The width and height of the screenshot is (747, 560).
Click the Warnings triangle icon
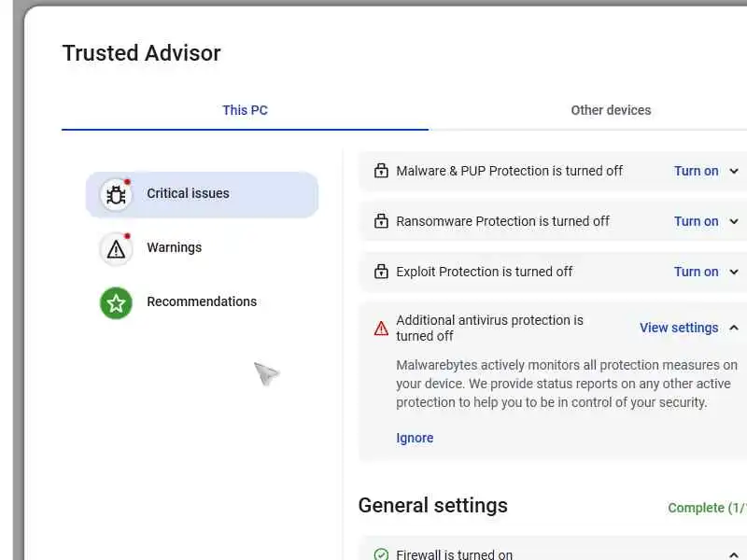click(x=116, y=248)
